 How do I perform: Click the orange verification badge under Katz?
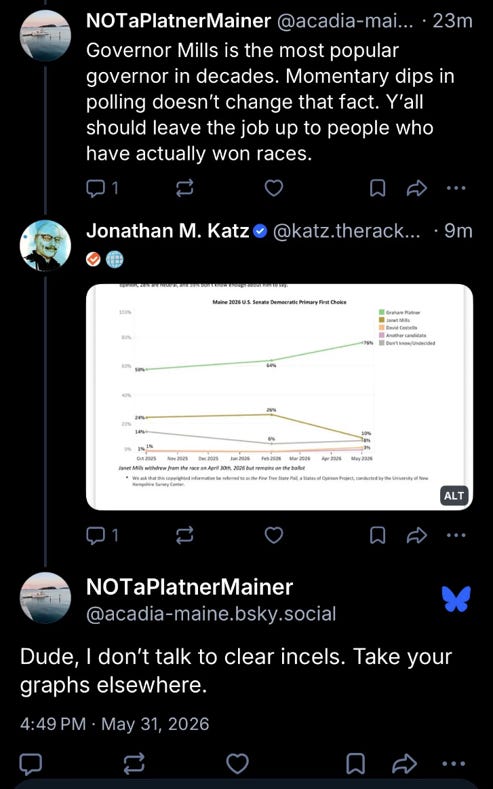94,260
